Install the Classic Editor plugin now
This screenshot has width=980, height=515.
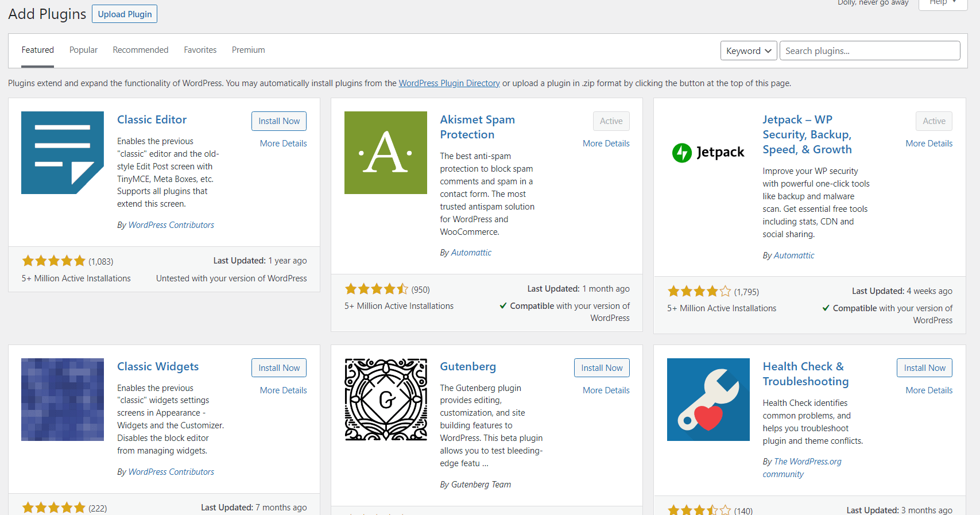(279, 121)
